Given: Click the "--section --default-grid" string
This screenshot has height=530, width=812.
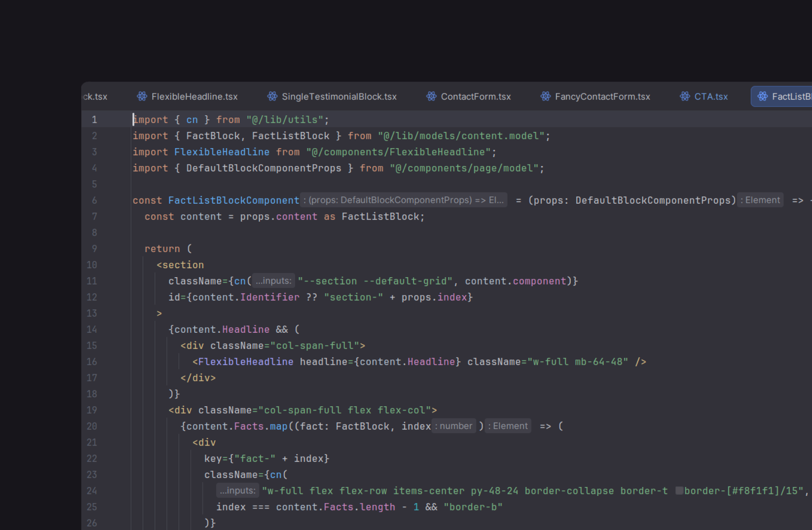Looking at the screenshot, I should pyautogui.click(x=375, y=281).
